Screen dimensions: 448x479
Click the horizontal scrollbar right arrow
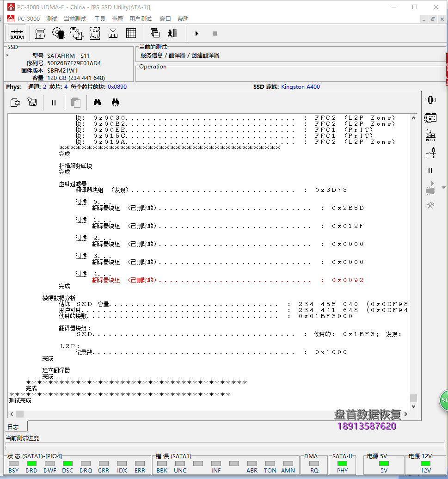tap(406, 414)
